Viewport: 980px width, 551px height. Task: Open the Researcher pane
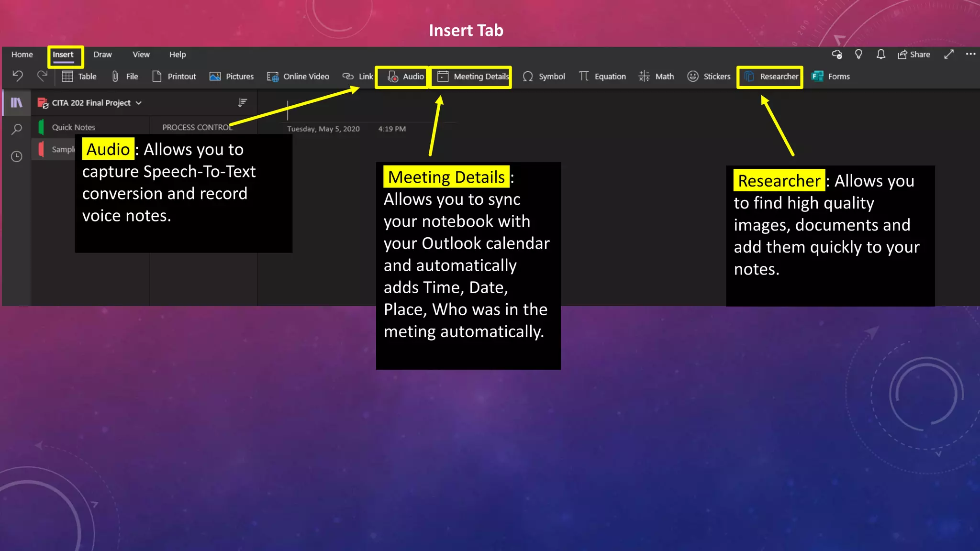770,77
